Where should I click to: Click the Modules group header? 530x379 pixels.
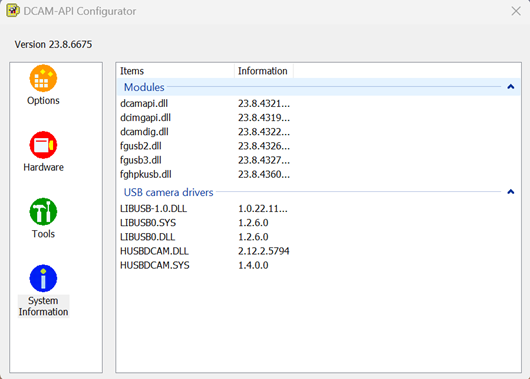pyautogui.click(x=318, y=87)
